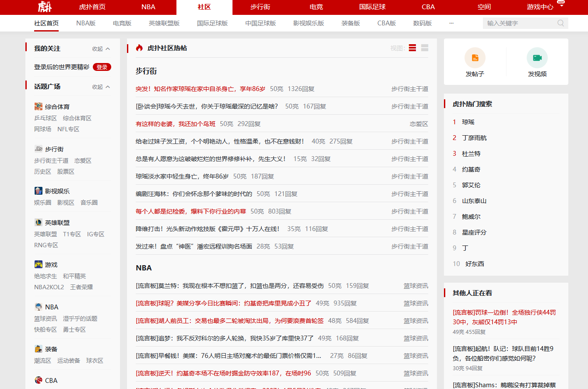Click the search magnifier icon
Screen dimensions: 588x389
561,23
